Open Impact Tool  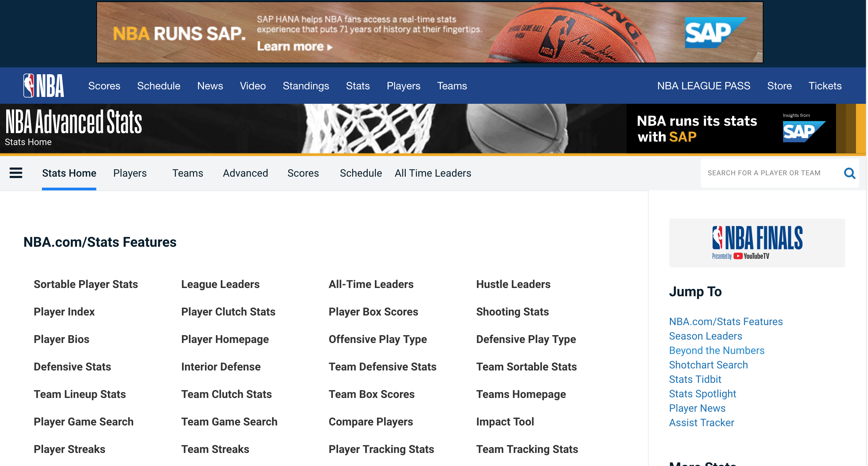(x=505, y=422)
